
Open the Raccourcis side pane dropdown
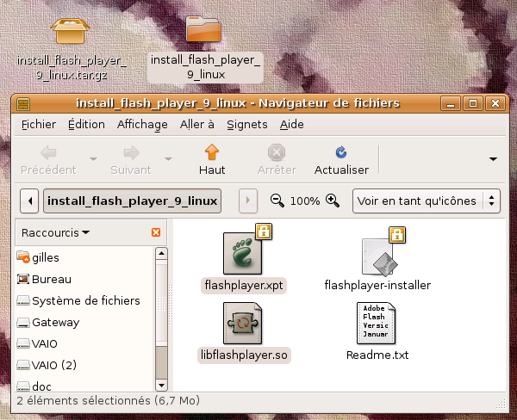tap(55, 233)
